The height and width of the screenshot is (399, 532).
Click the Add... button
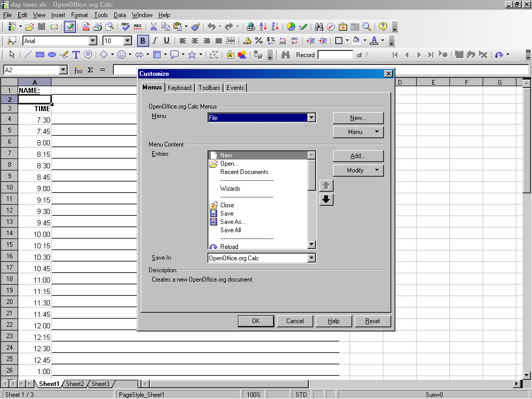tap(358, 156)
